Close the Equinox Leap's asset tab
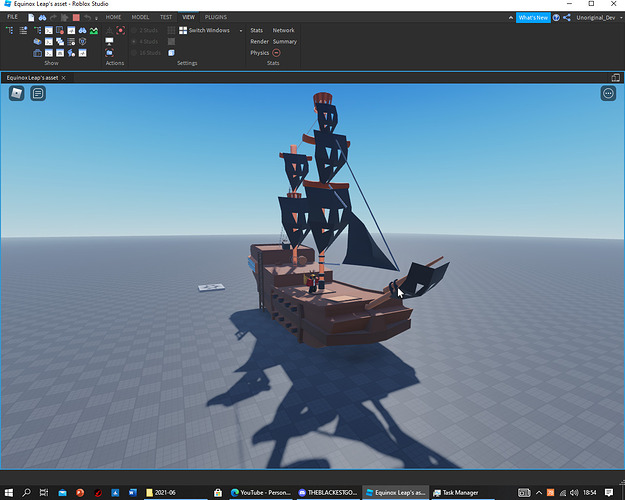 63,78
